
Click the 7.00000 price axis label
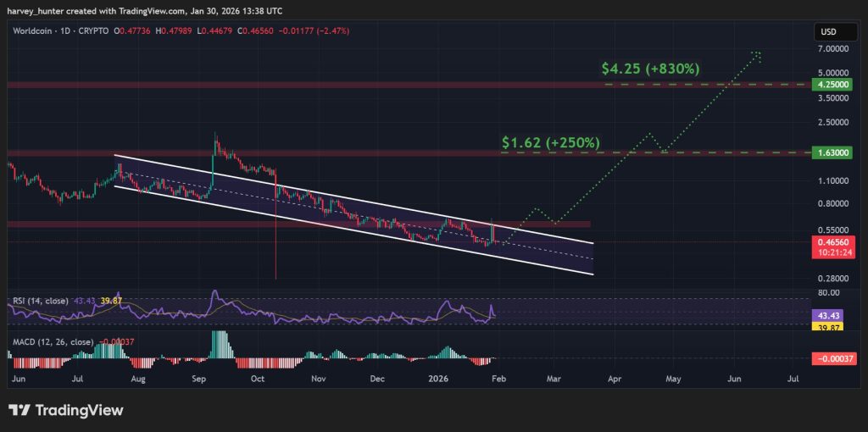832,49
